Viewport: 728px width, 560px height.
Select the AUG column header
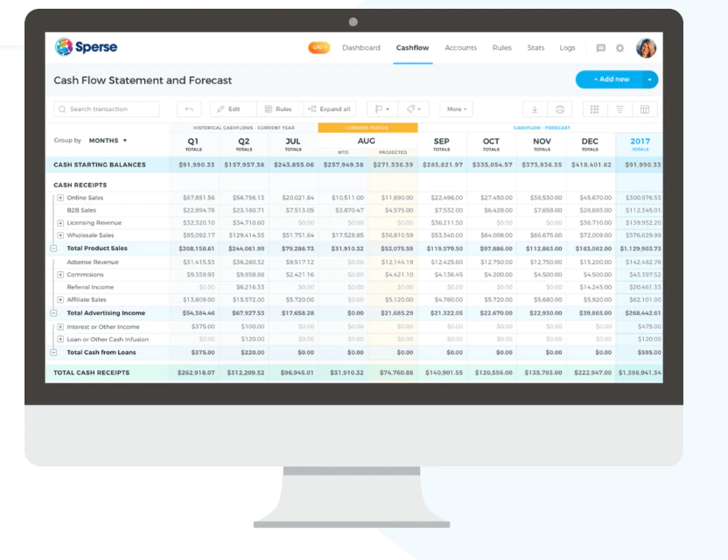pyautogui.click(x=367, y=141)
